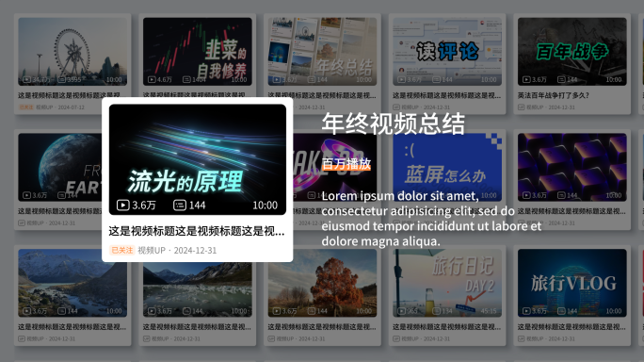The height and width of the screenshot is (362, 644).
Task: Click the 3.6万 play count on the focused card
Action: click(144, 205)
